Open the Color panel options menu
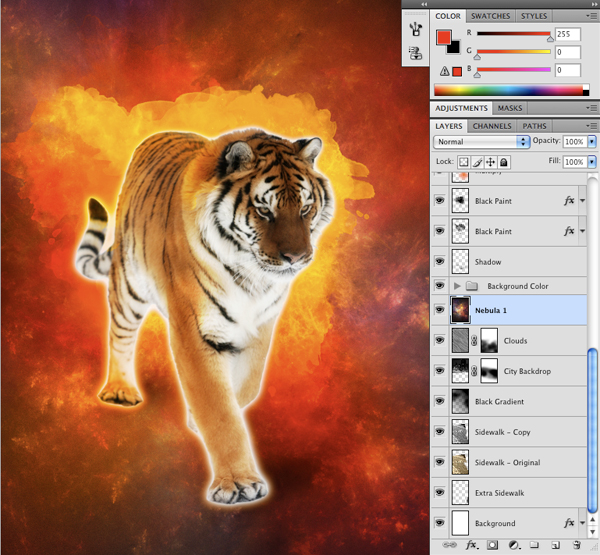This screenshot has height=555, width=600. pos(591,16)
